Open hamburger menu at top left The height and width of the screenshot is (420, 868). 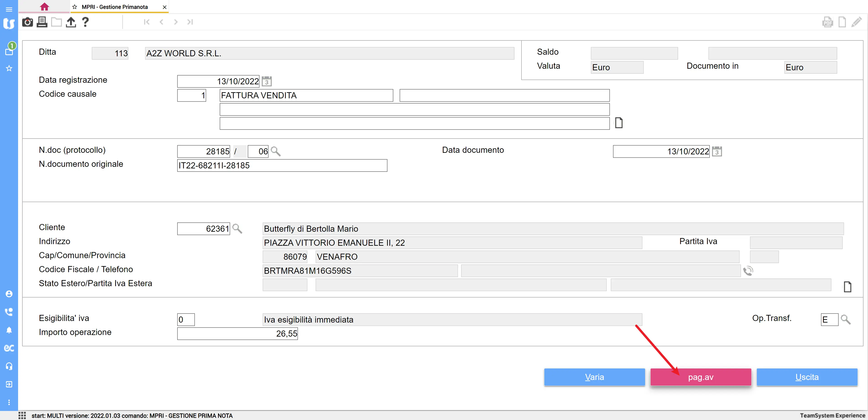point(9,9)
